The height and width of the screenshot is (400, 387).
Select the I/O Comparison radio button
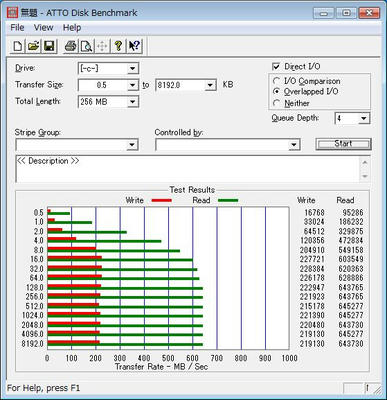tap(276, 81)
